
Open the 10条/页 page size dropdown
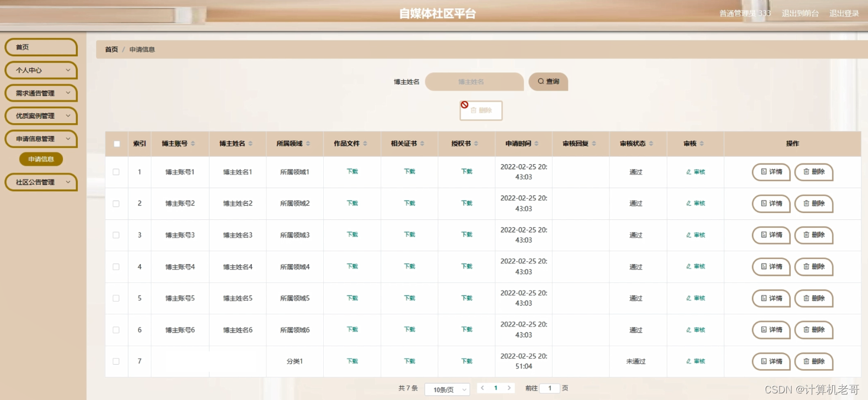pos(447,390)
